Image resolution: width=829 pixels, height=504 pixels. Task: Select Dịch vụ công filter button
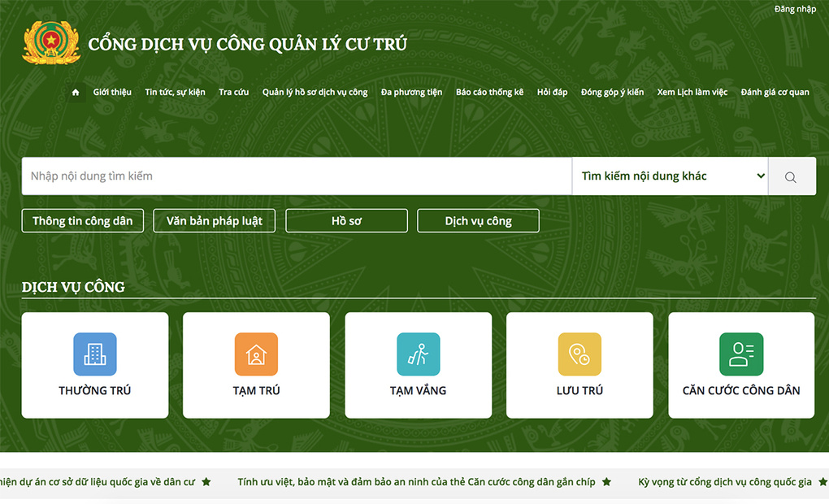[x=478, y=220]
